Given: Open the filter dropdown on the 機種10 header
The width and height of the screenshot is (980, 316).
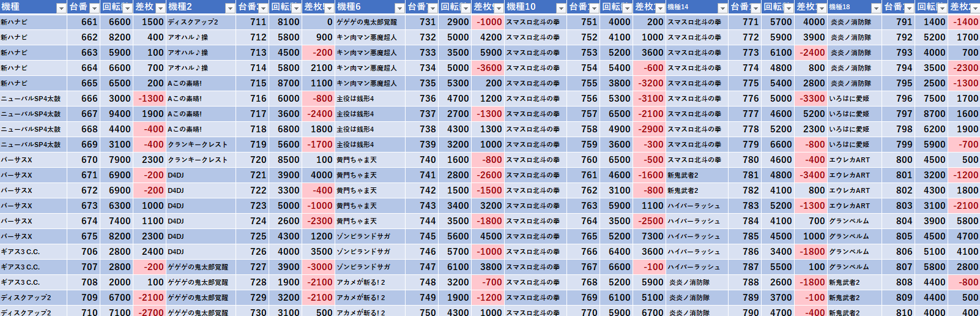Looking at the screenshot, I should tap(561, 8).
